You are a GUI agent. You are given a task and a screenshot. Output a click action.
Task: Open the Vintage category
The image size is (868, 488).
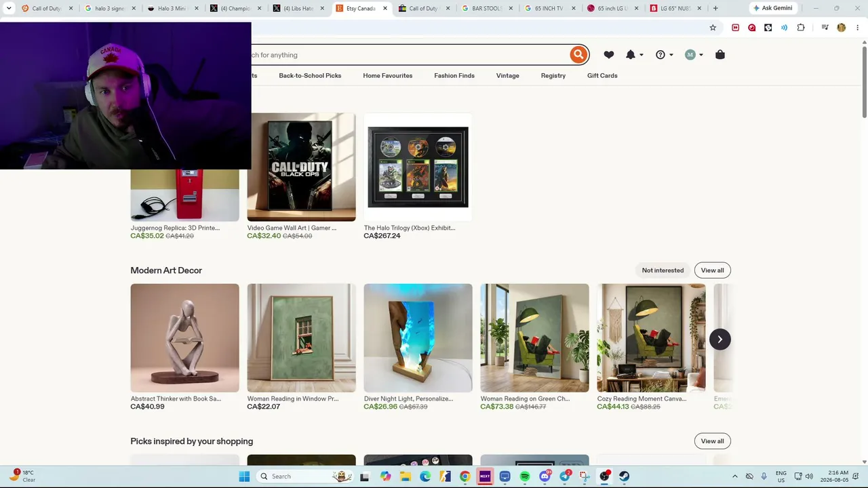[x=508, y=76]
